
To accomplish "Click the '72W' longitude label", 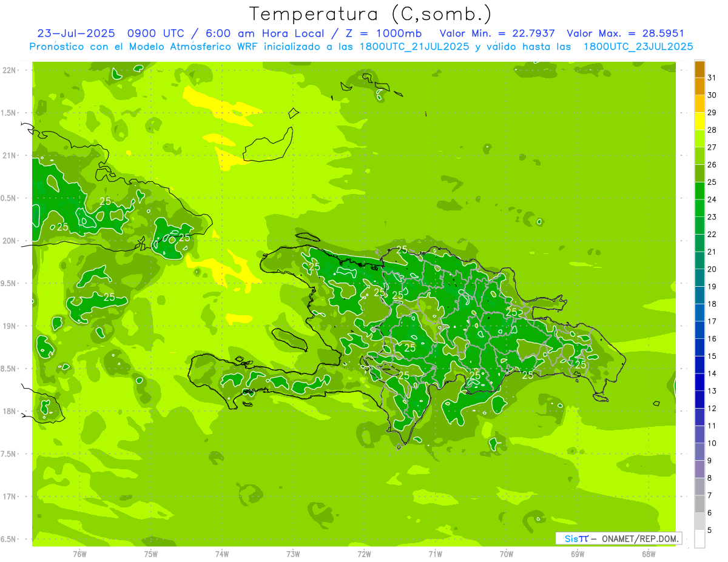I will pyautogui.click(x=364, y=554).
